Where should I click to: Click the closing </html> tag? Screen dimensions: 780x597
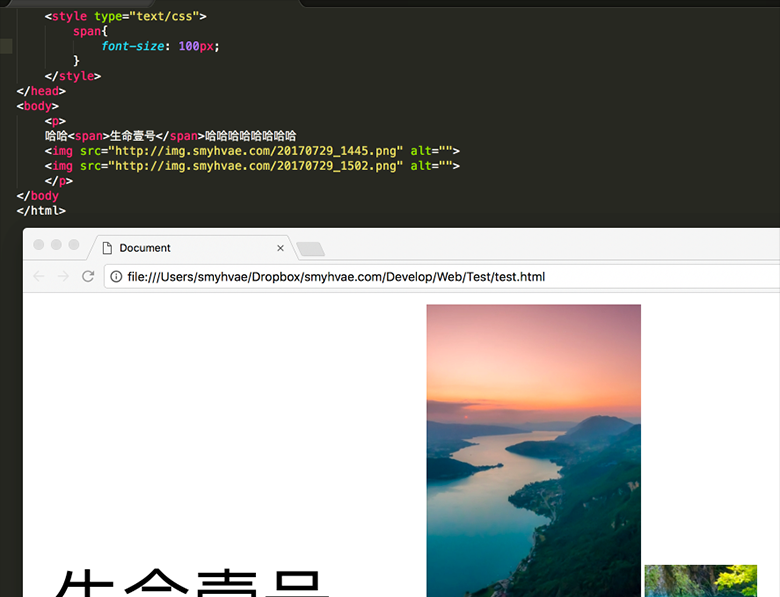pyautogui.click(x=41, y=211)
